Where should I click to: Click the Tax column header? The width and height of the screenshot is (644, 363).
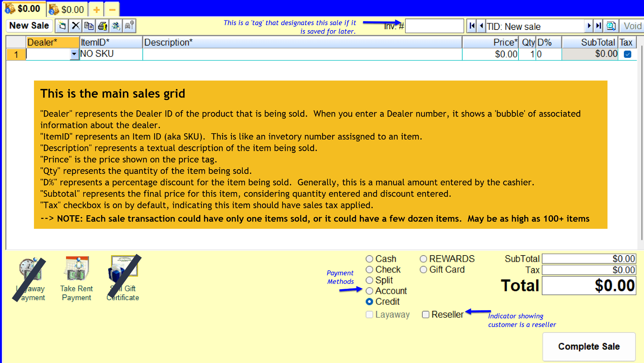pyautogui.click(x=627, y=42)
